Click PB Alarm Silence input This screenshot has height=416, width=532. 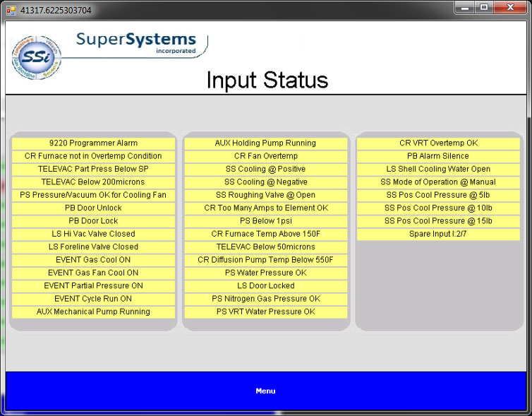tap(438, 156)
